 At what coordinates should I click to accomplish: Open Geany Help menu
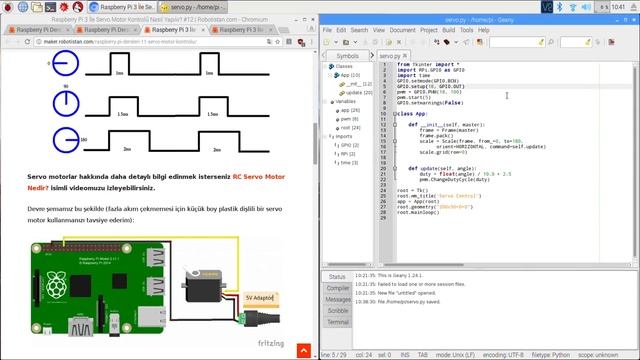(x=484, y=30)
